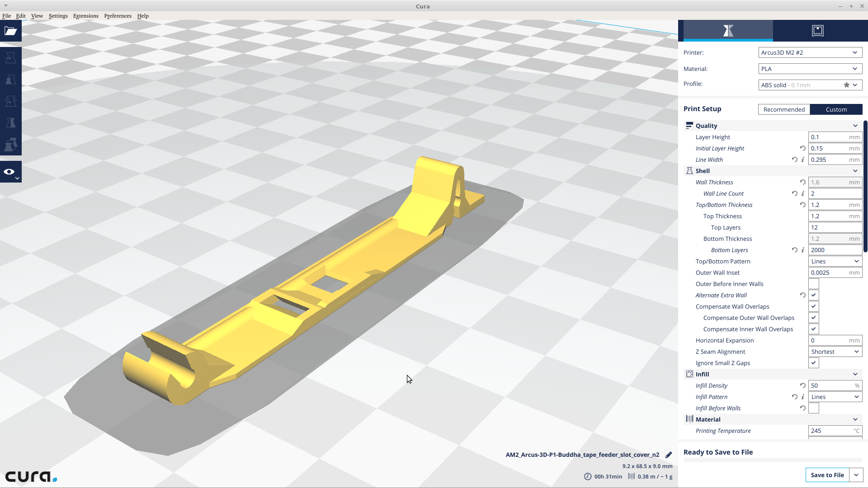
Task: Switch to the Monitor stage tab icon
Action: 818,31
